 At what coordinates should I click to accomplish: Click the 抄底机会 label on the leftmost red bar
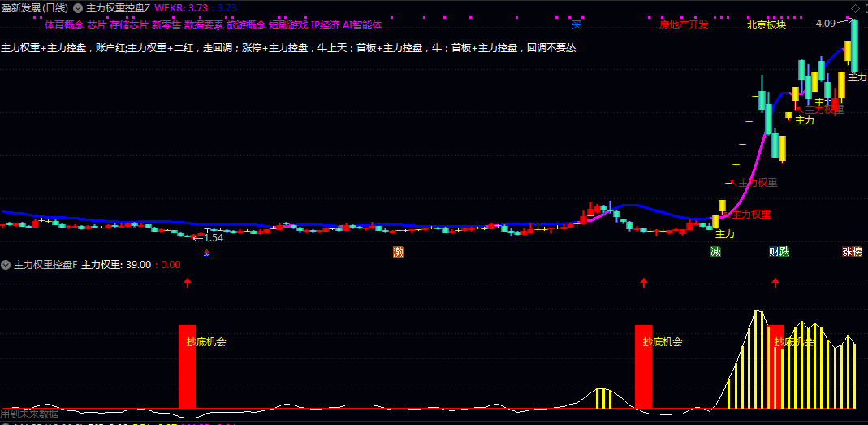tap(206, 342)
